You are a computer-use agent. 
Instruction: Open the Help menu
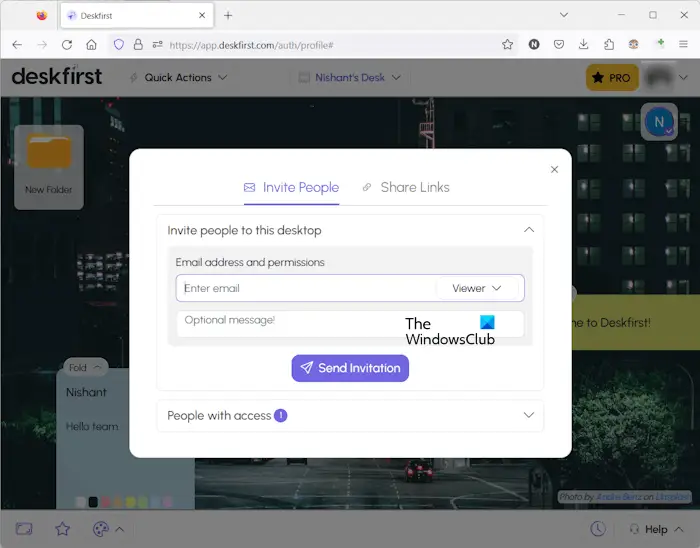point(655,529)
